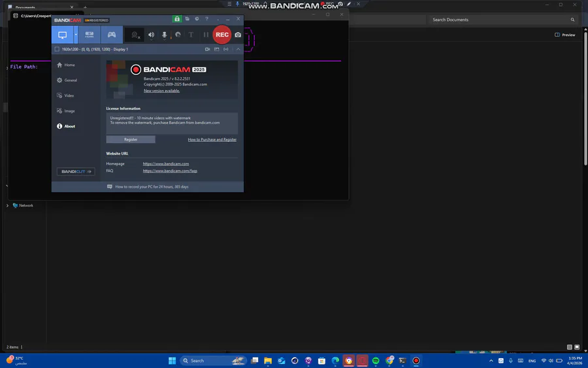Click the New version available link
This screenshot has height=368, width=588.
pos(161,91)
